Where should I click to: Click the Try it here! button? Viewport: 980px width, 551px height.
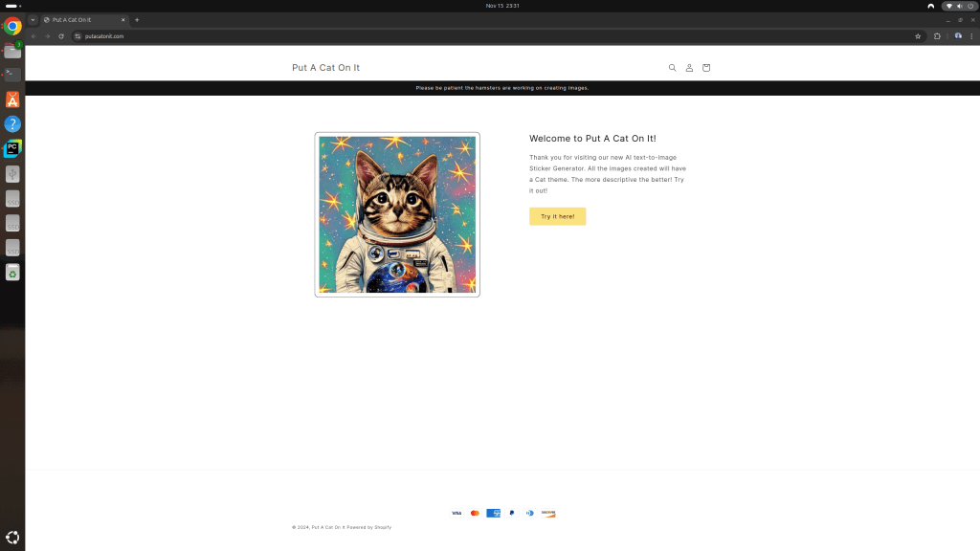point(557,216)
